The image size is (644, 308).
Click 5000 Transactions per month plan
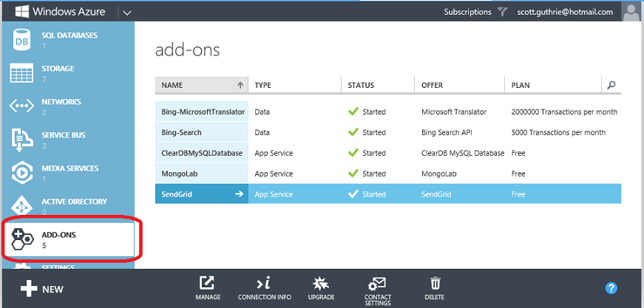[558, 132]
